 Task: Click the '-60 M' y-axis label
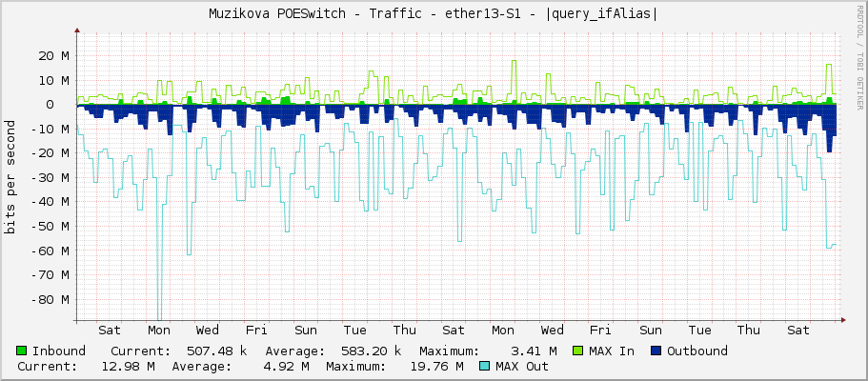pos(50,251)
